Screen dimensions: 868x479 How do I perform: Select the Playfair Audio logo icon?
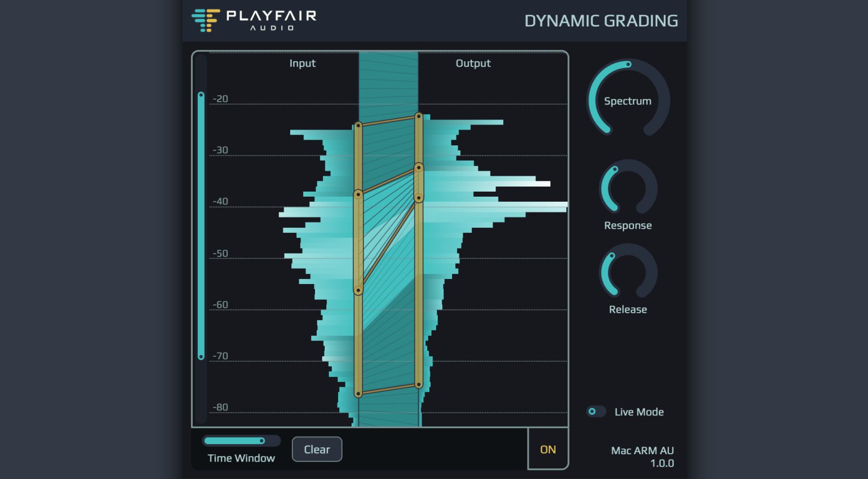click(x=206, y=19)
